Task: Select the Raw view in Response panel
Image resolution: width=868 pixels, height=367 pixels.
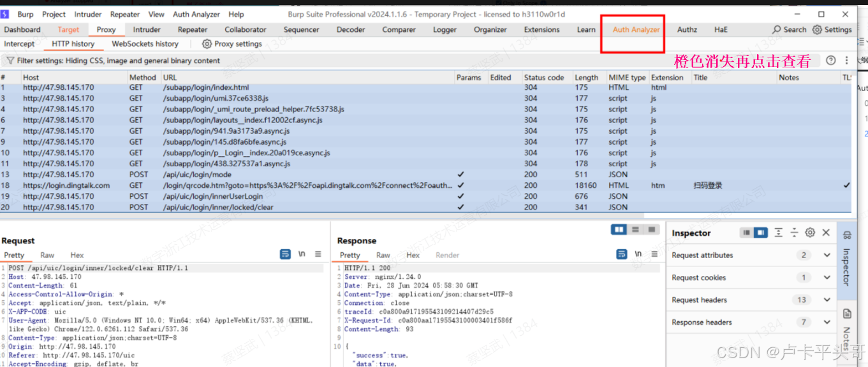Action: pos(383,254)
